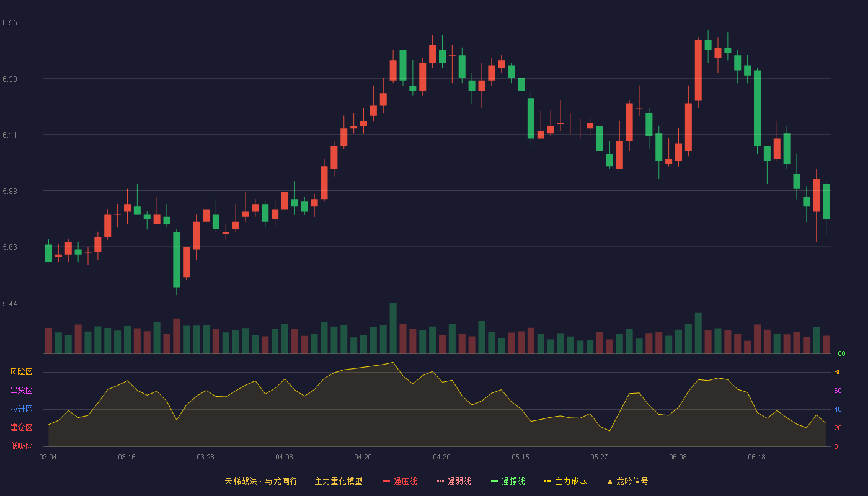Select the 拉升区 zone label
Screen dimensions: 868x496
click(21, 409)
